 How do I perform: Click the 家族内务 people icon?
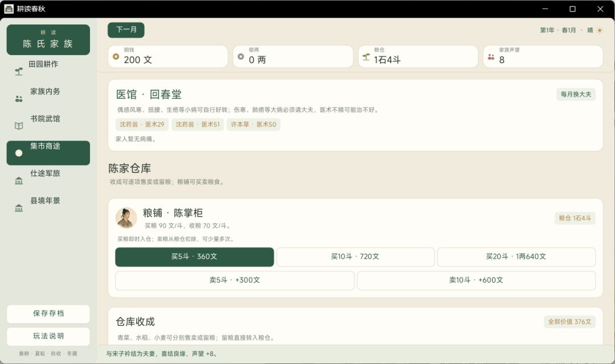[18, 99]
